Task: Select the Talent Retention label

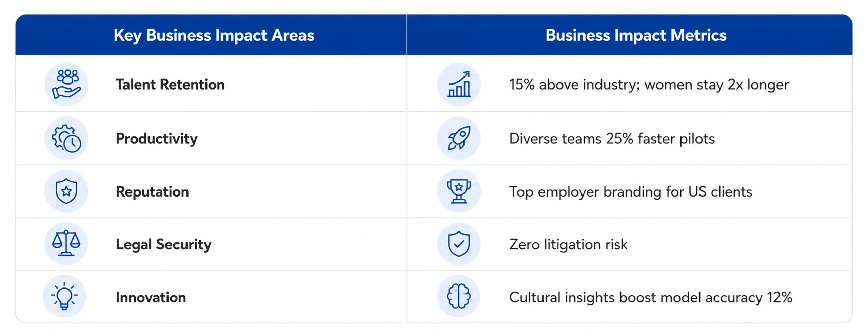Action: coord(170,85)
